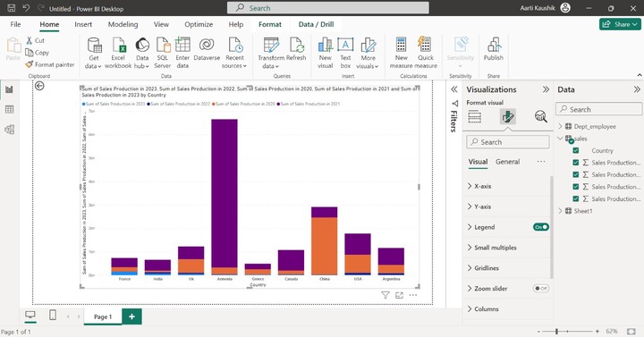Insert a New visual
The height and width of the screenshot is (337, 644).
tap(325, 53)
